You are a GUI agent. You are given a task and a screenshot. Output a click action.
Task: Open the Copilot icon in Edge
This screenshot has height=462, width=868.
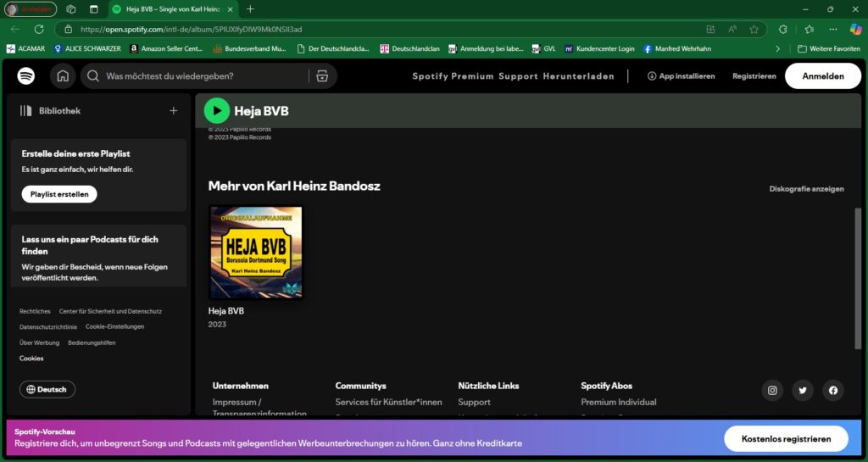pyautogui.click(x=856, y=30)
